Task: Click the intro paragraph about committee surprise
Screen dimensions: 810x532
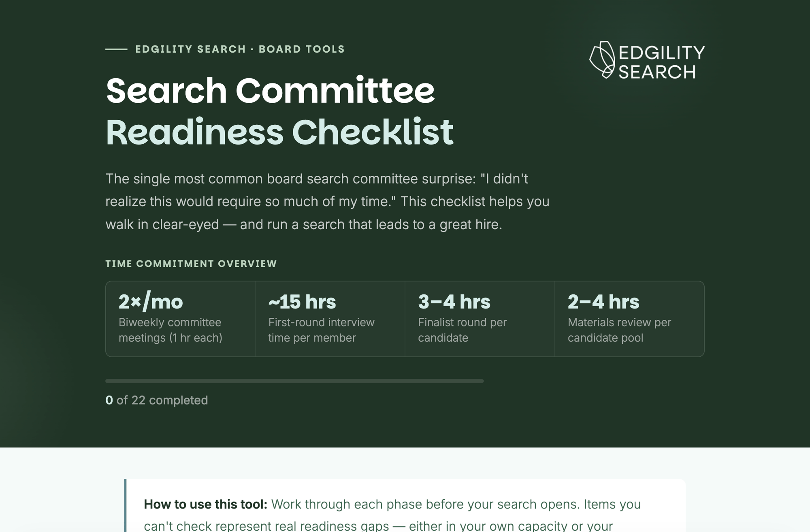Action: click(x=327, y=201)
